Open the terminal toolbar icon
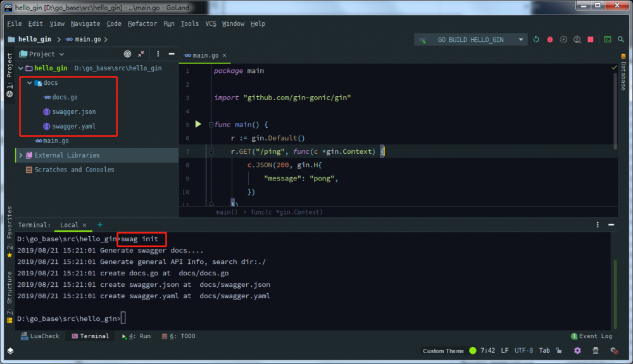 click(x=608, y=39)
